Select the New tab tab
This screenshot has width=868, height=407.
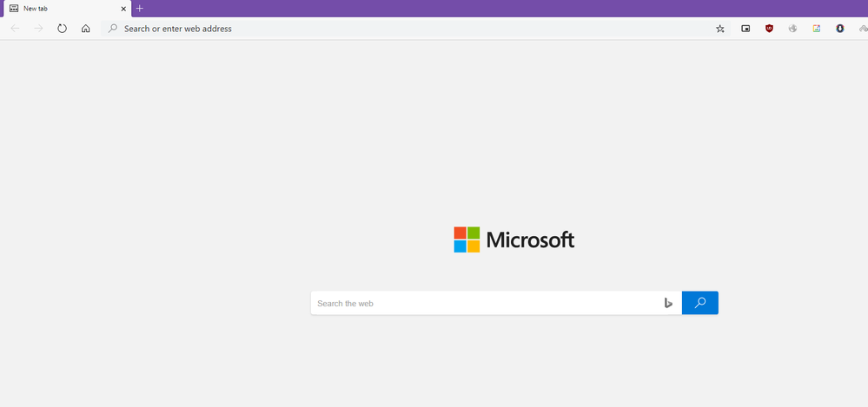[68, 9]
